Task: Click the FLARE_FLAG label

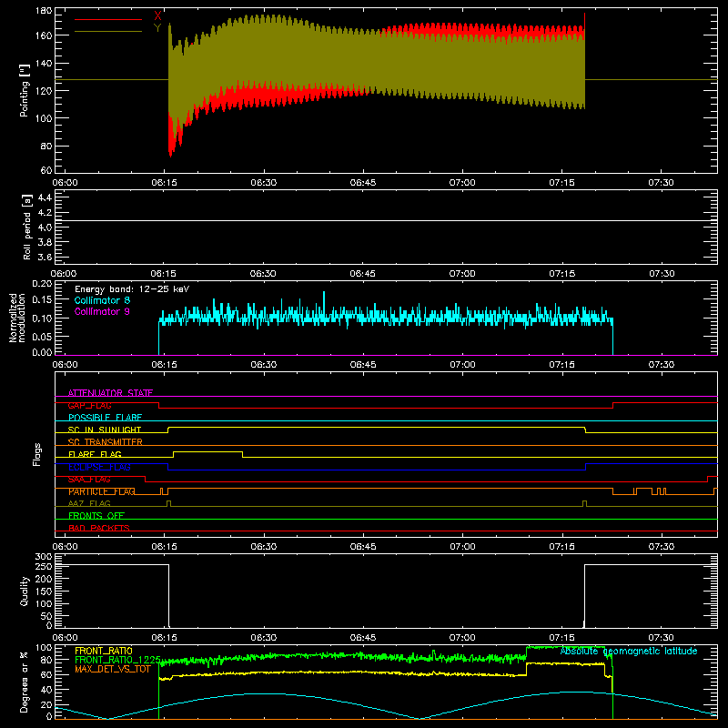Action: (x=95, y=454)
